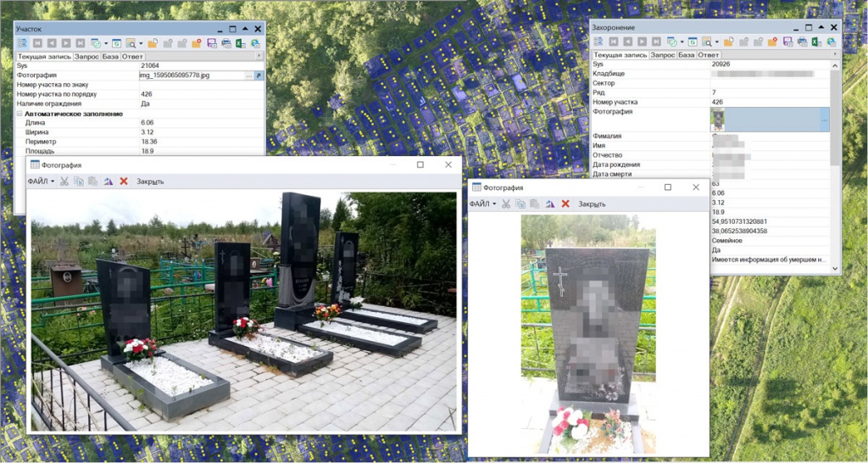Click the gravestone thumbnail in Фотография field
868x463 pixels.
(x=717, y=120)
